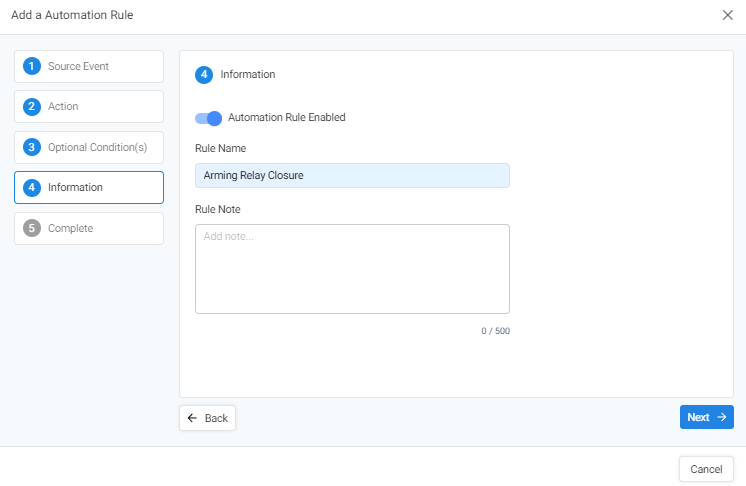Click the Cancel button

[x=706, y=469]
